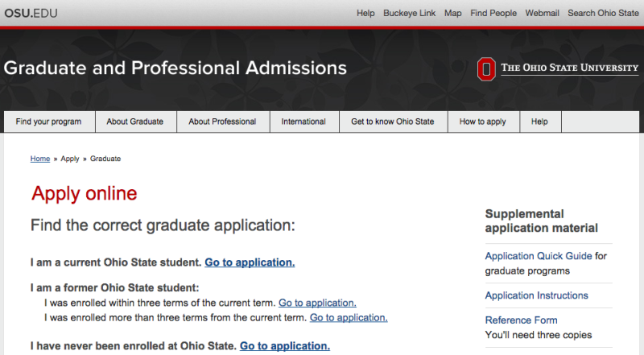Go to application for enrolled within three terms

coord(317,303)
